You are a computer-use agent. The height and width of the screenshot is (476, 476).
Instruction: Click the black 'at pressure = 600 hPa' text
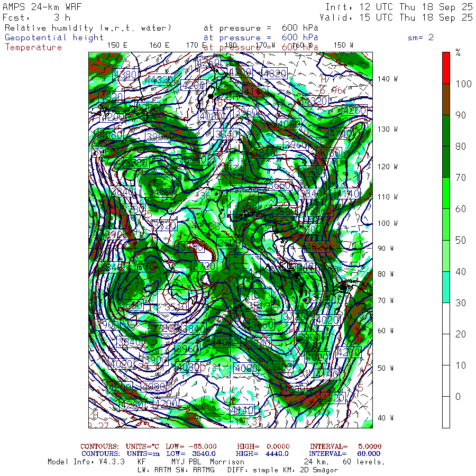(x=261, y=28)
